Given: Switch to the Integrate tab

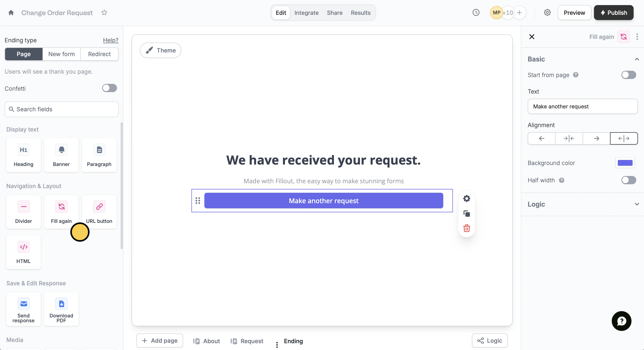Looking at the screenshot, I should click(x=306, y=13).
